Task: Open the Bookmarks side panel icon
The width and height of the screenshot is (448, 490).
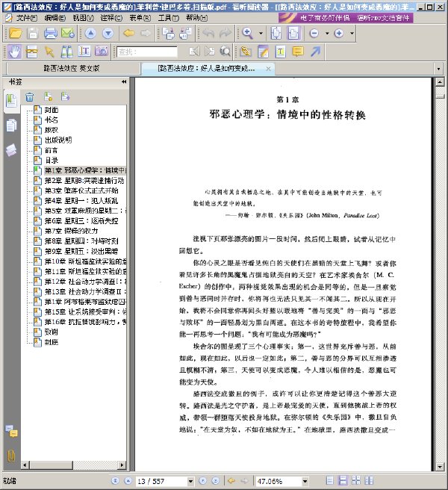Action: tap(11, 101)
